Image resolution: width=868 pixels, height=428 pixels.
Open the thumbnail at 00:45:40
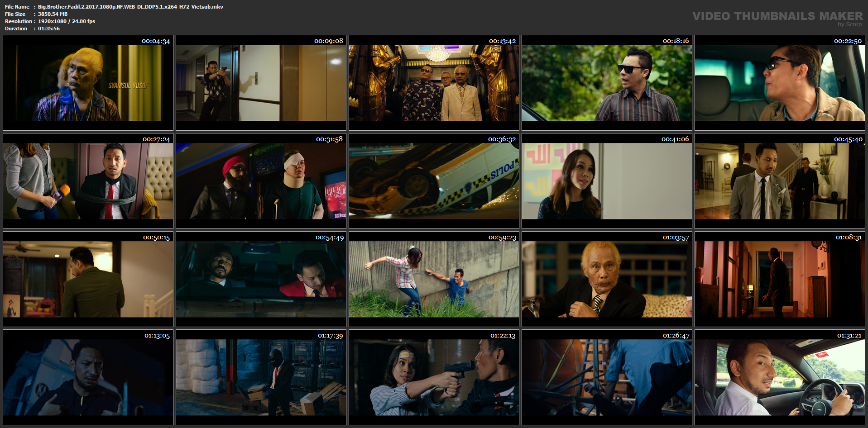[x=780, y=181]
